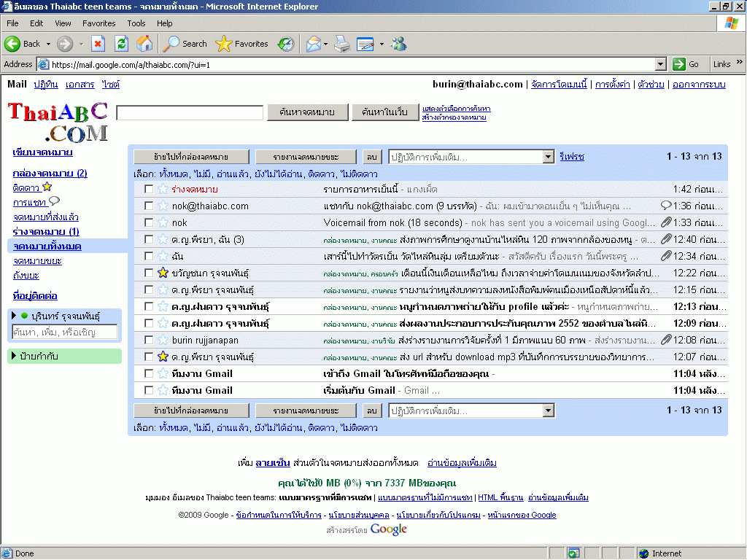Click the mail search text field
This screenshot has height=560, width=747.
[190, 113]
